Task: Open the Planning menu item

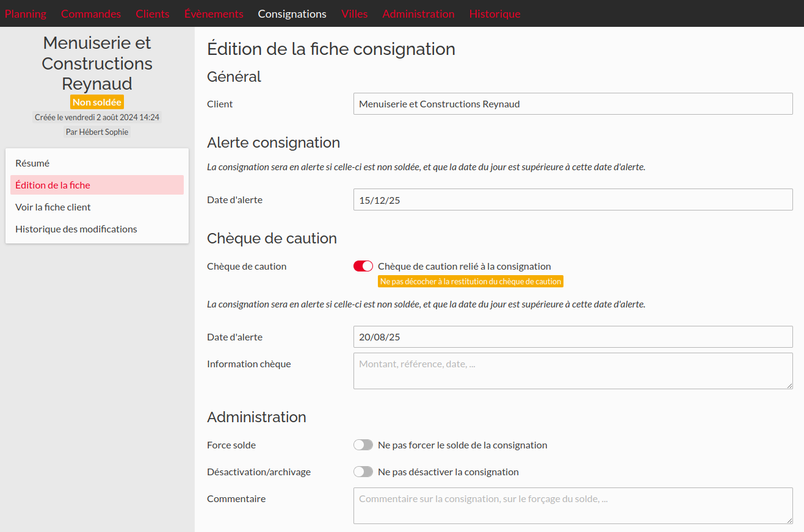Action: point(25,13)
